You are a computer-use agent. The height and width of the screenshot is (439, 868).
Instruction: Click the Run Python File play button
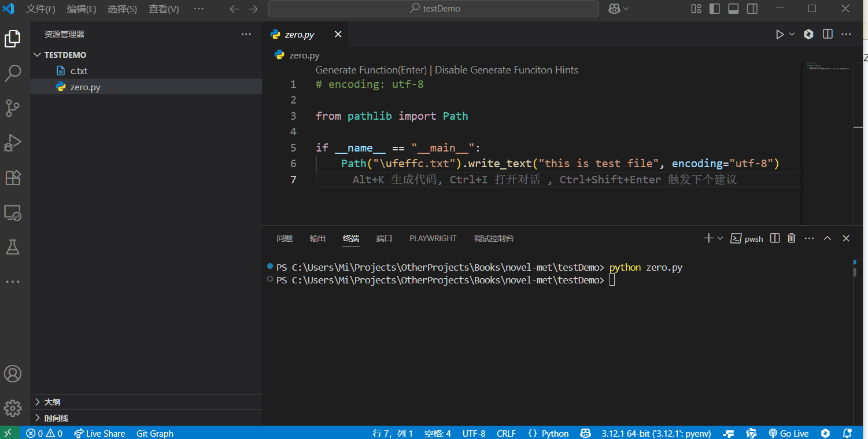tap(780, 35)
